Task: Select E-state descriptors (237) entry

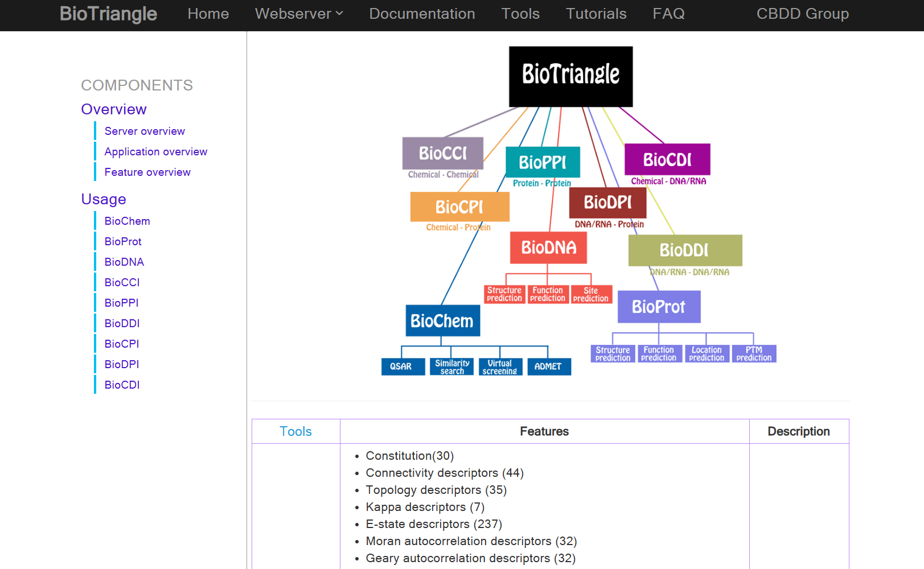Action: point(434,524)
